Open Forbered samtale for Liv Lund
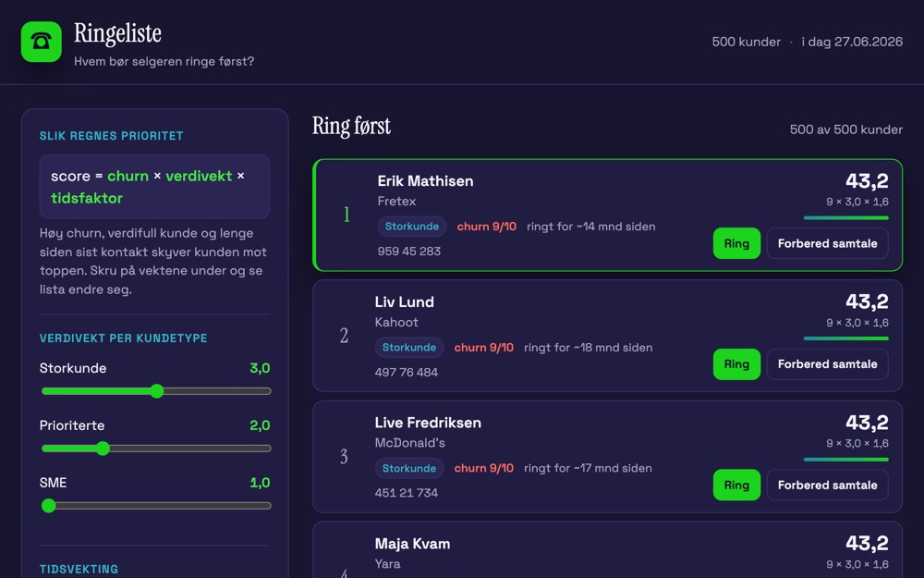 coord(827,364)
